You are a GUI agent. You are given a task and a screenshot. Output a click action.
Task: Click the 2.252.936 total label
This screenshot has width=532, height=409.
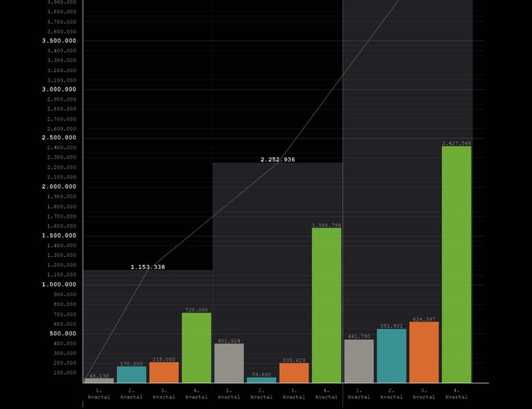point(277,160)
